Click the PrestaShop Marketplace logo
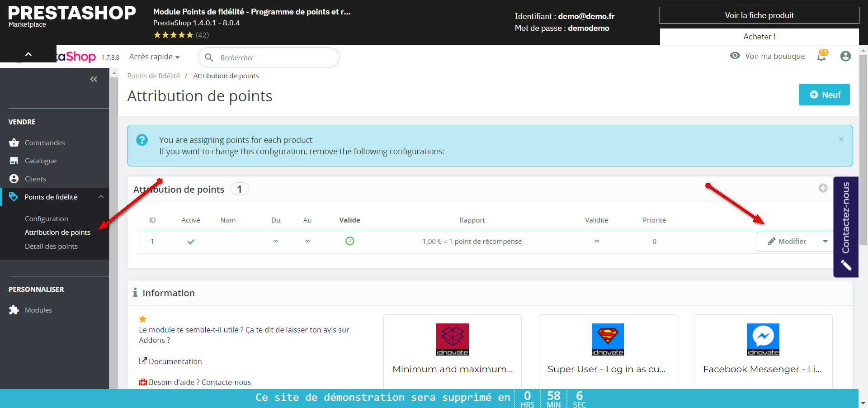 pyautogui.click(x=71, y=16)
